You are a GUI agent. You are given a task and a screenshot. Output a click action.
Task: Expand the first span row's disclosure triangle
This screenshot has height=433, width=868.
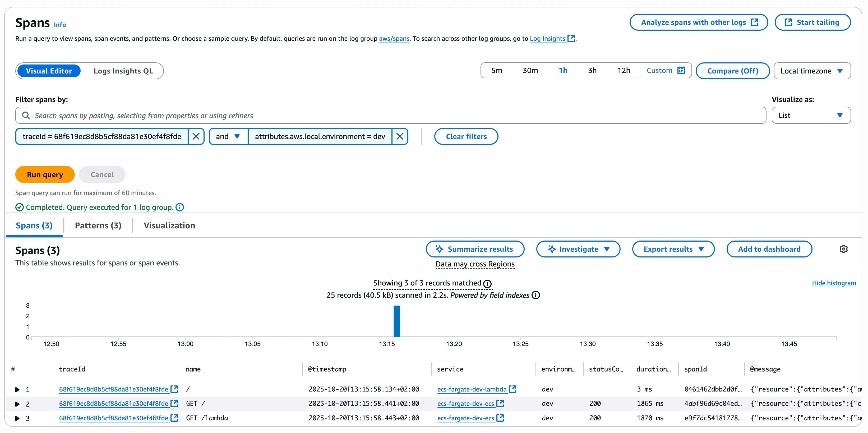pos(17,390)
